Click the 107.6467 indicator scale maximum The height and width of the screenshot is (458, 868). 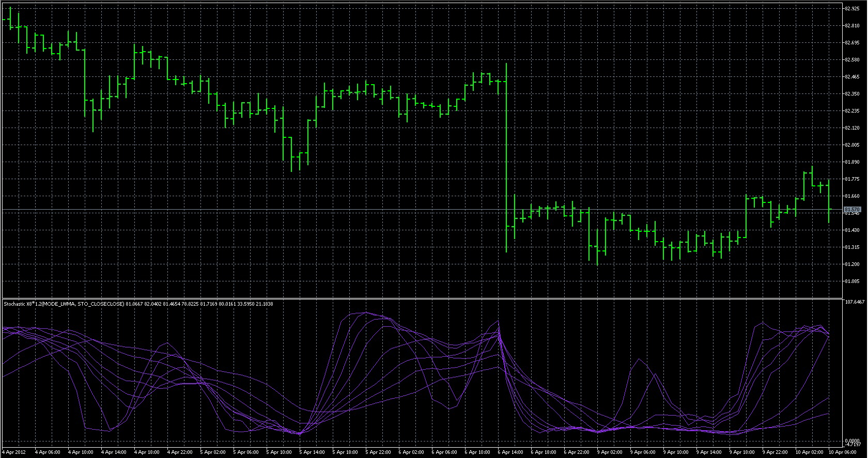855,302
